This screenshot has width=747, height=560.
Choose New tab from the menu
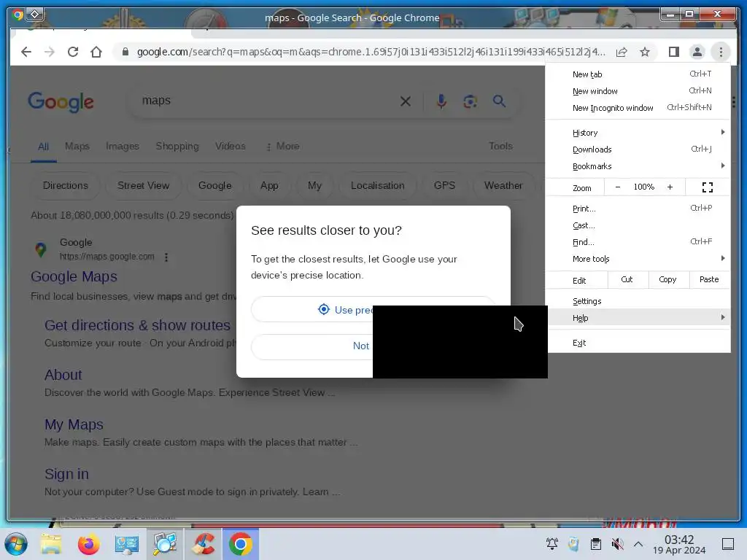pos(638,74)
